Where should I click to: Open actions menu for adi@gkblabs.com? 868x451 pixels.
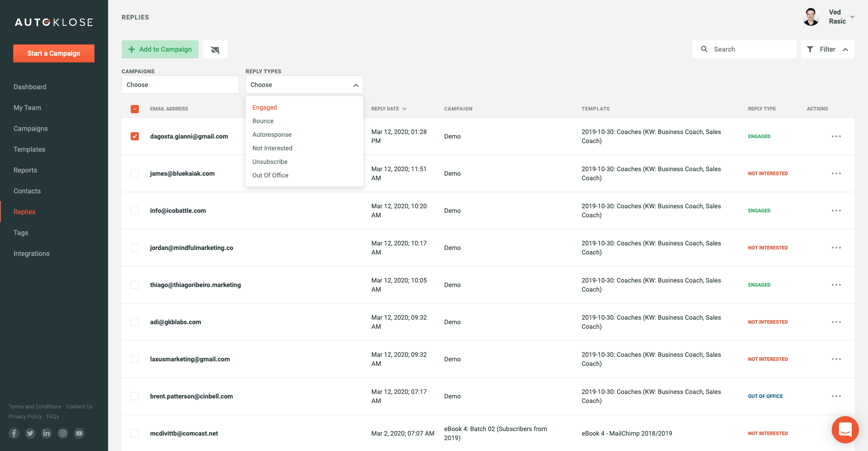pyautogui.click(x=836, y=322)
